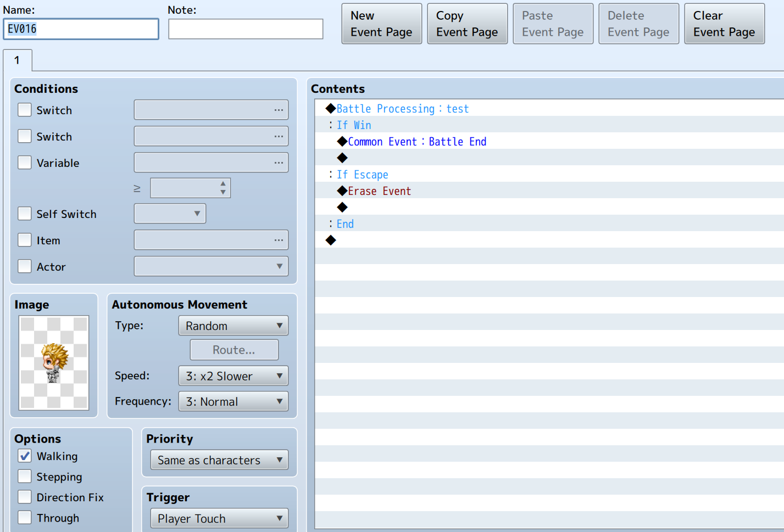Screen dimensions: 784x532
Task: Open the Frequency dropdown
Action: point(233,401)
